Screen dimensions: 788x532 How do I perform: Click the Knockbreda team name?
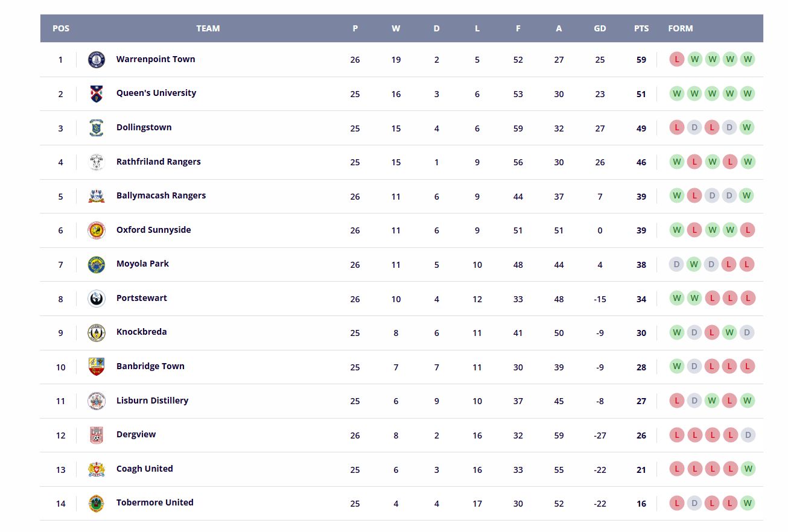click(142, 332)
